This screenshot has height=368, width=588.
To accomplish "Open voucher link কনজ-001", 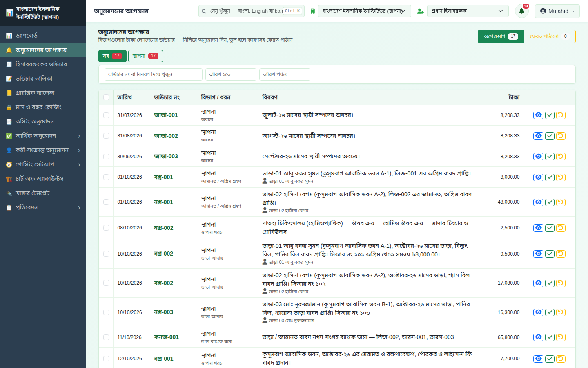I will 166,337.
